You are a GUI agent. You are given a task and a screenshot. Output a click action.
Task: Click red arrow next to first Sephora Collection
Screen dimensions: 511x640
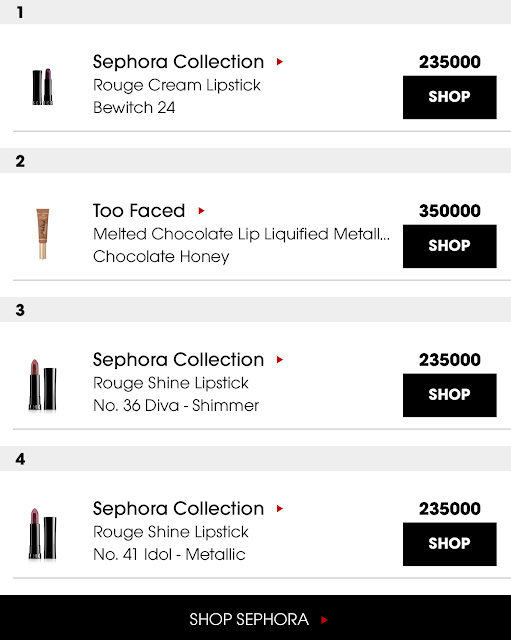pos(280,62)
